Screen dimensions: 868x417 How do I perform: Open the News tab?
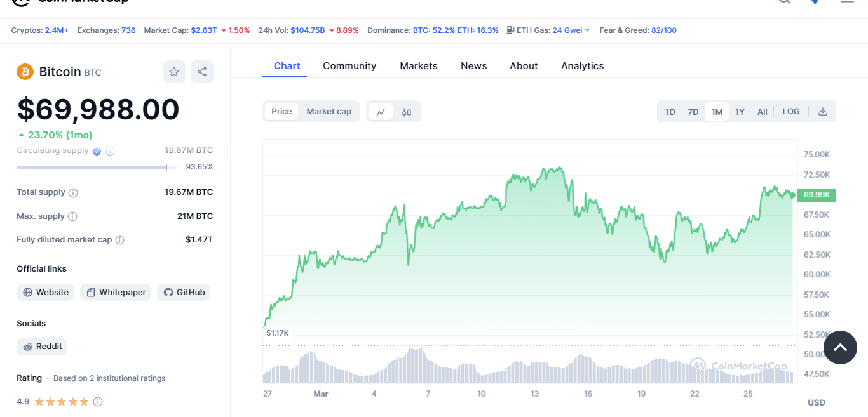(x=474, y=66)
